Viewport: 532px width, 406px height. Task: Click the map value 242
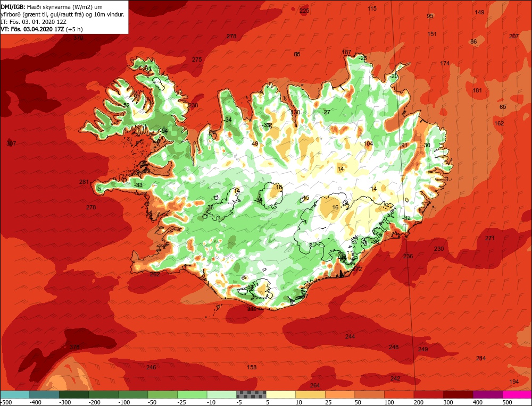(395, 378)
